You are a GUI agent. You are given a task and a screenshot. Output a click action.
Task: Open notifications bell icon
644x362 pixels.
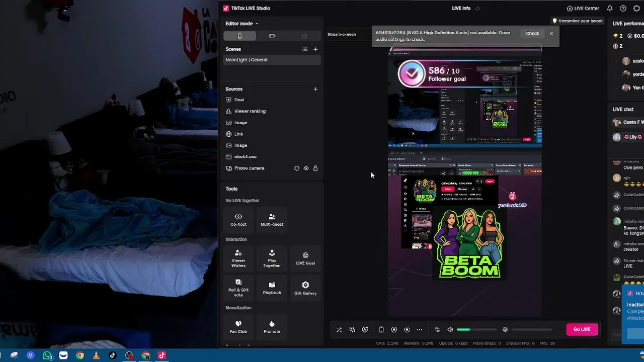click(x=610, y=9)
